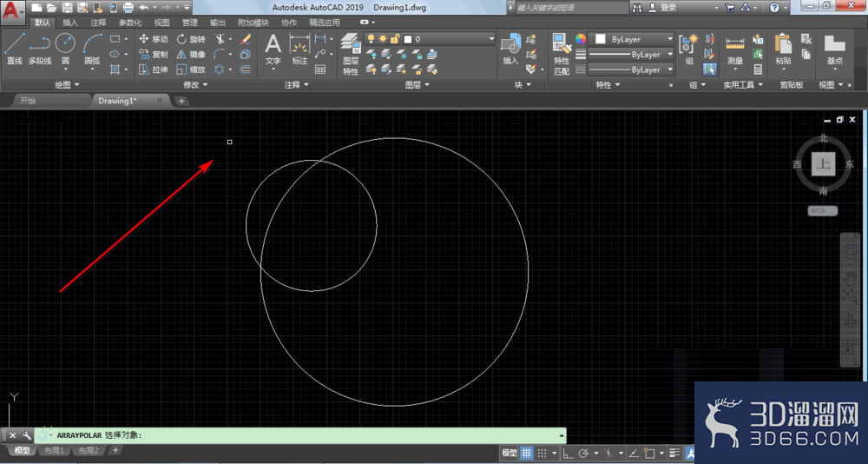Open the Annotate (注释) ribbon tab
Image resolution: width=868 pixels, height=464 pixels.
point(99,23)
